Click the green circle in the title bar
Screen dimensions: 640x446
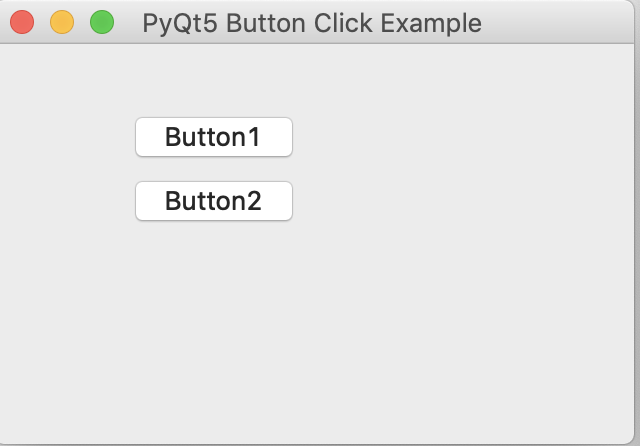click(102, 22)
